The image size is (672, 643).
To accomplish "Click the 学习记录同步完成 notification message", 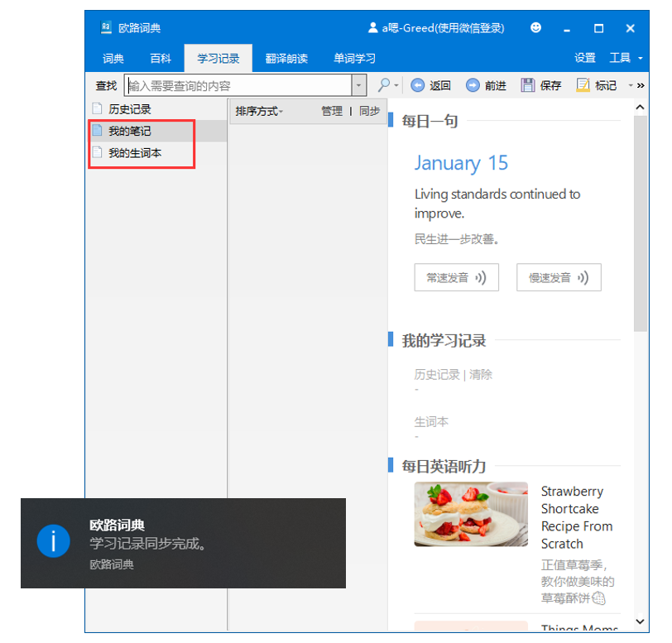I will point(148,544).
